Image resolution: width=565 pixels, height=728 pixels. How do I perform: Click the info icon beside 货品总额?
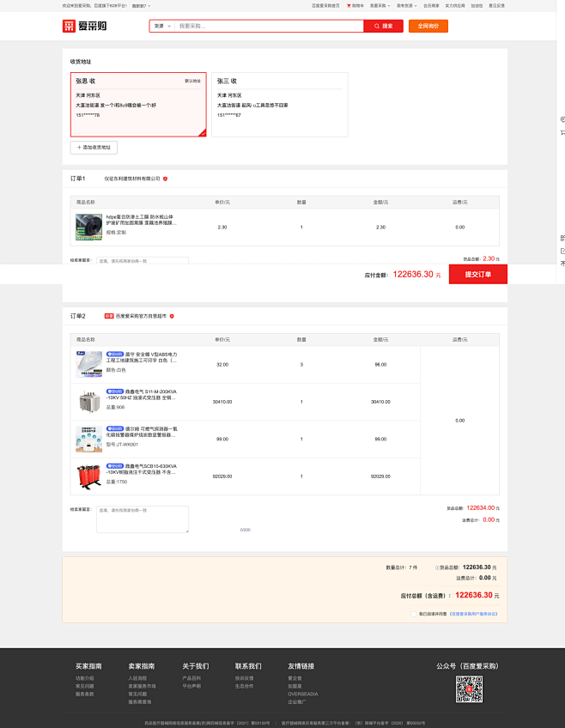pyautogui.click(x=438, y=567)
